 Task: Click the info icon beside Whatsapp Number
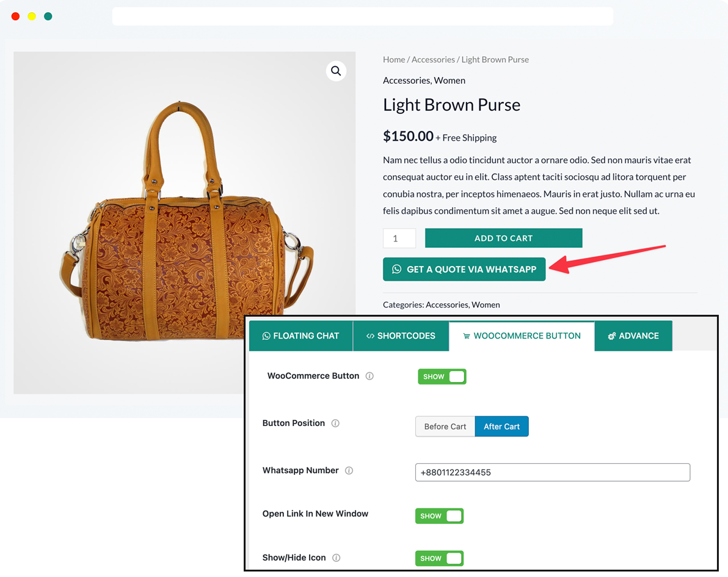pos(349,471)
